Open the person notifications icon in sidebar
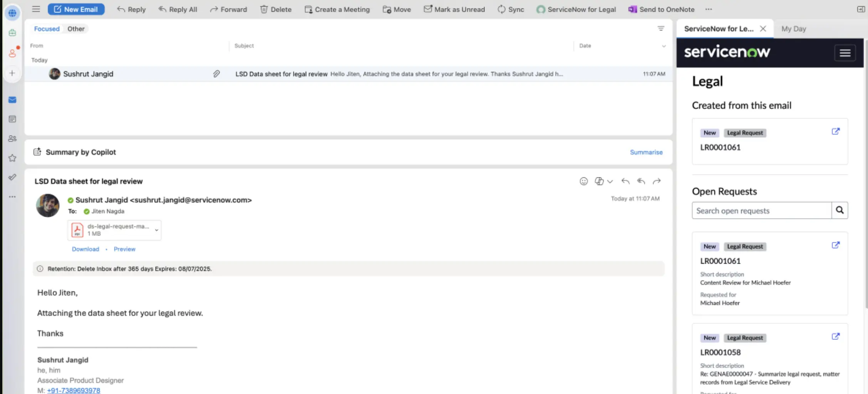Viewport: 868px width, 394px height. (x=12, y=53)
